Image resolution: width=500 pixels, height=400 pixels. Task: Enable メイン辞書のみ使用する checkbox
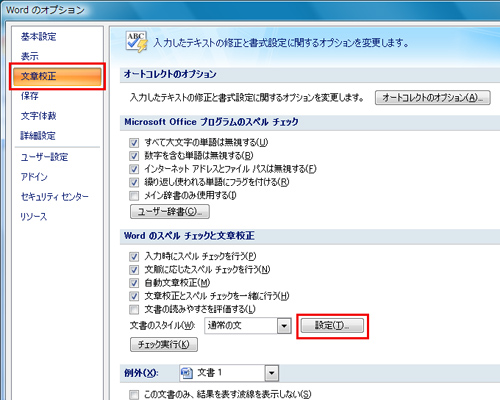pos(134,196)
